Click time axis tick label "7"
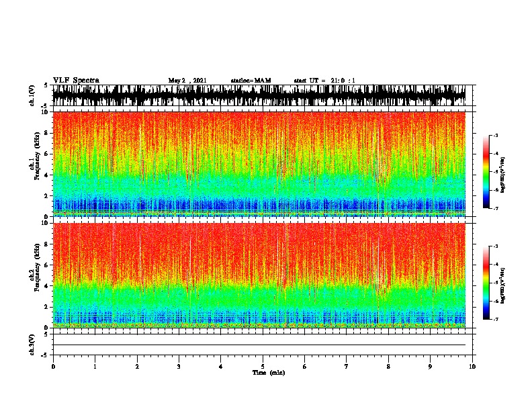The image size is (532, 411). [x=347, y=367]
